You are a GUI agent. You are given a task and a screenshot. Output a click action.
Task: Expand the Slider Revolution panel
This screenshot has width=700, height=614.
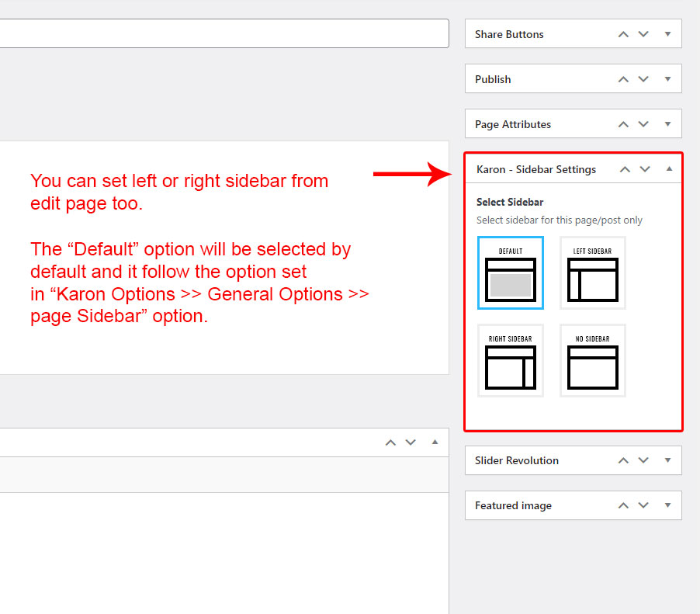pyautogui.click(x=667, y=460)
